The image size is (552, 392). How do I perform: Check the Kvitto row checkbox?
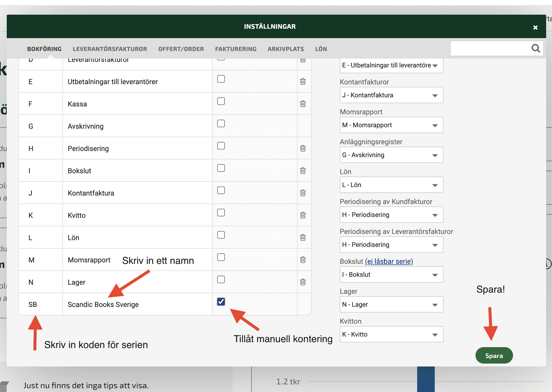coord(221,213)
